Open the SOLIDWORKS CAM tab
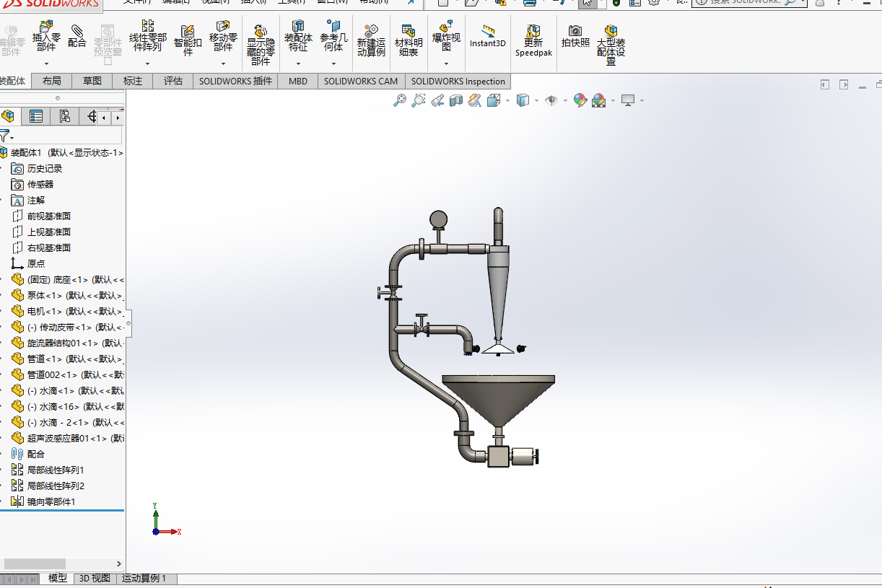Viewport: 882px width, 588px height. [x=361, y=82]
